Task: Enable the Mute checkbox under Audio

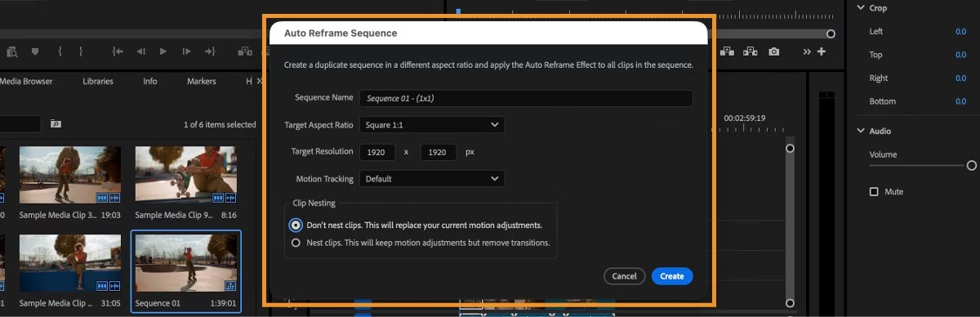Action: pyautogui.click(x=874, y=191)
